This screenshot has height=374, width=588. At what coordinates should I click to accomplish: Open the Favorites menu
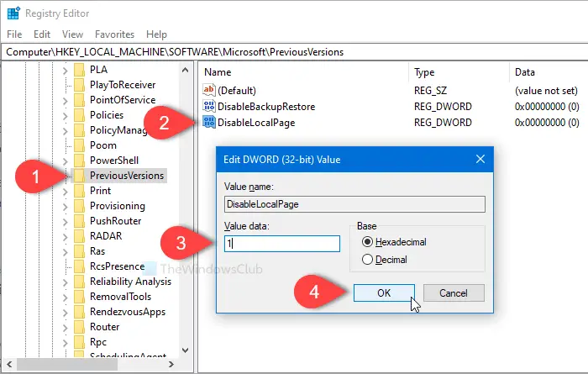[114, 34]
